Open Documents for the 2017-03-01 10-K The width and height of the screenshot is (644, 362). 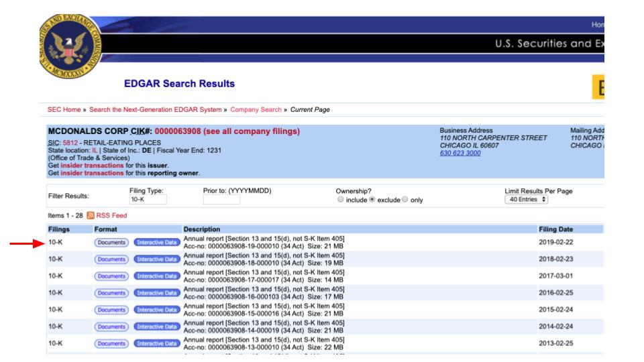point(111,276)
